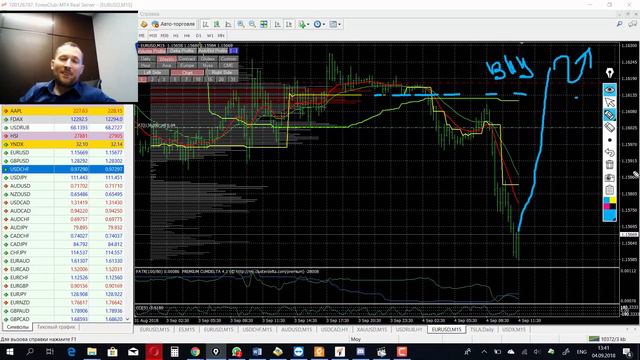The image size is (640, 360).
Task: Toggle the Weekly profile button
Action: tap(167, 58)
